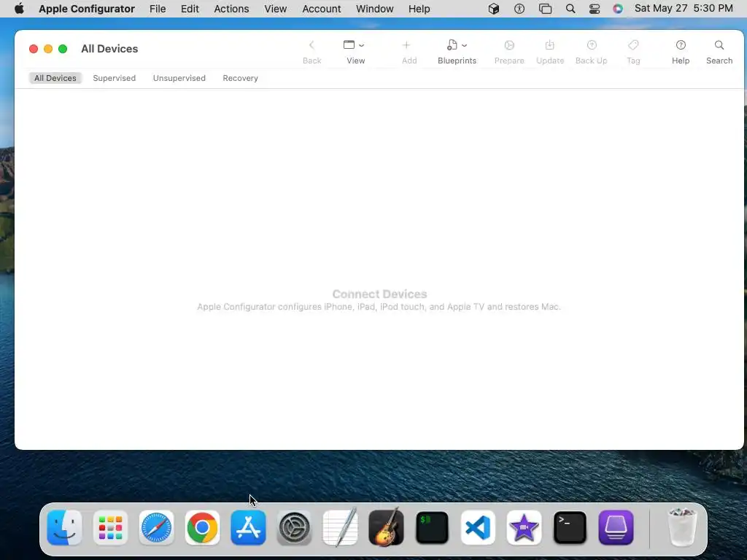
Task: Click Apple Configurator icon in the Dock
Action: 616,528
